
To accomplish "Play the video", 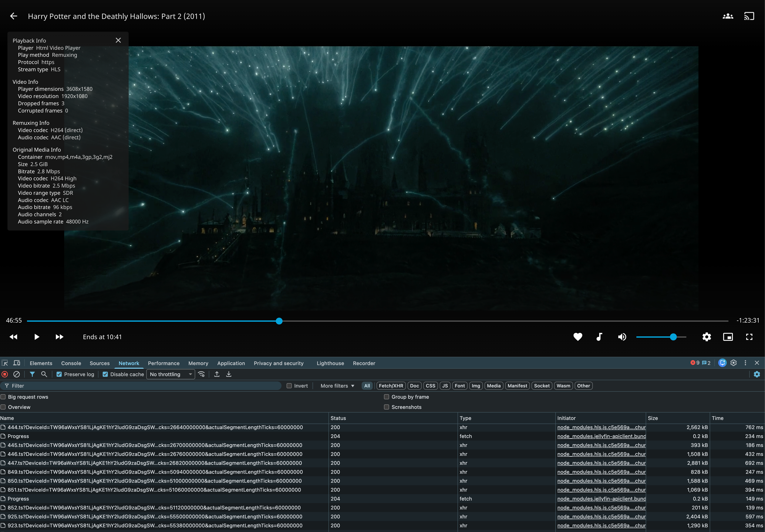I will click(x=37, y=337).
